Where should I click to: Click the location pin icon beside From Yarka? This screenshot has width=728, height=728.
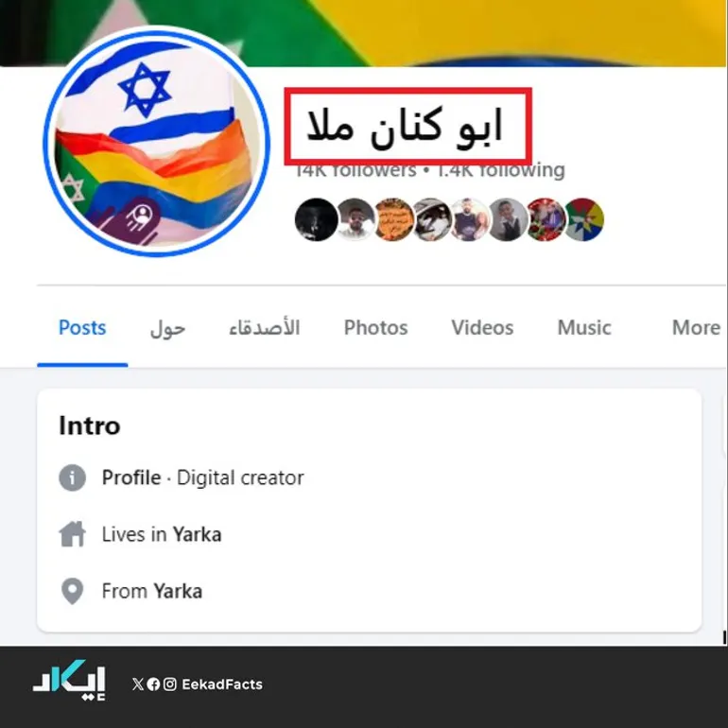(73, 591)
